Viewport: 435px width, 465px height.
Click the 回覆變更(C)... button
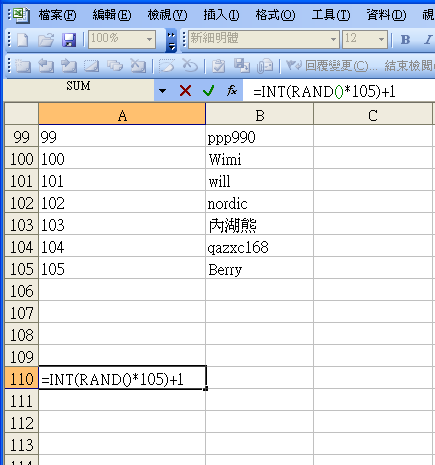click(331, 66)
